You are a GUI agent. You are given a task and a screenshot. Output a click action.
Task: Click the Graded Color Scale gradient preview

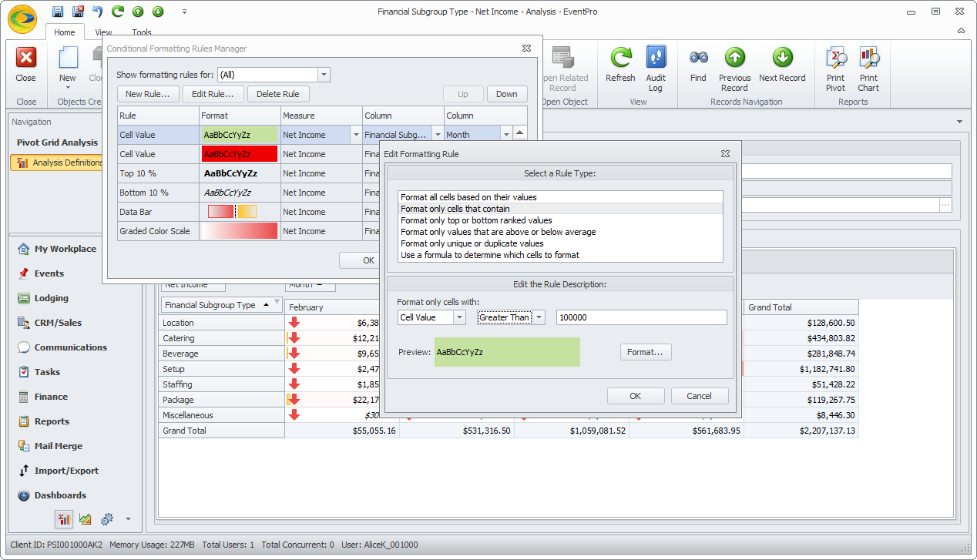coord(240,231)
